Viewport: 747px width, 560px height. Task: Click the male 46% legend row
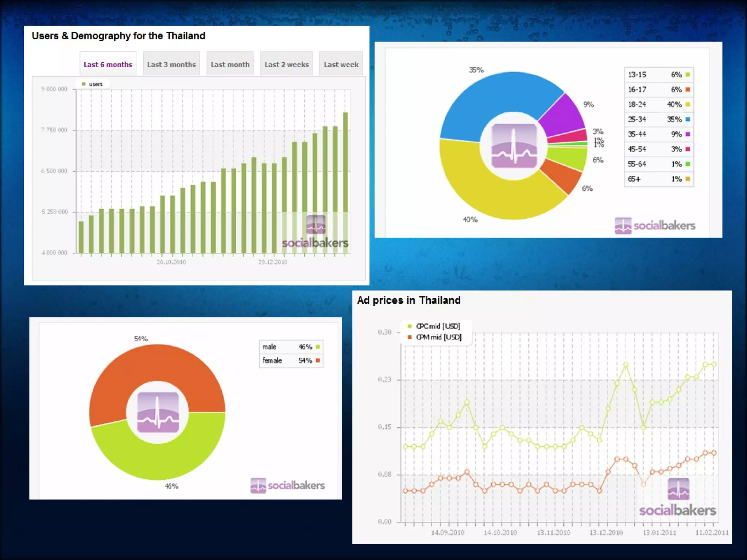click(291, 347)
